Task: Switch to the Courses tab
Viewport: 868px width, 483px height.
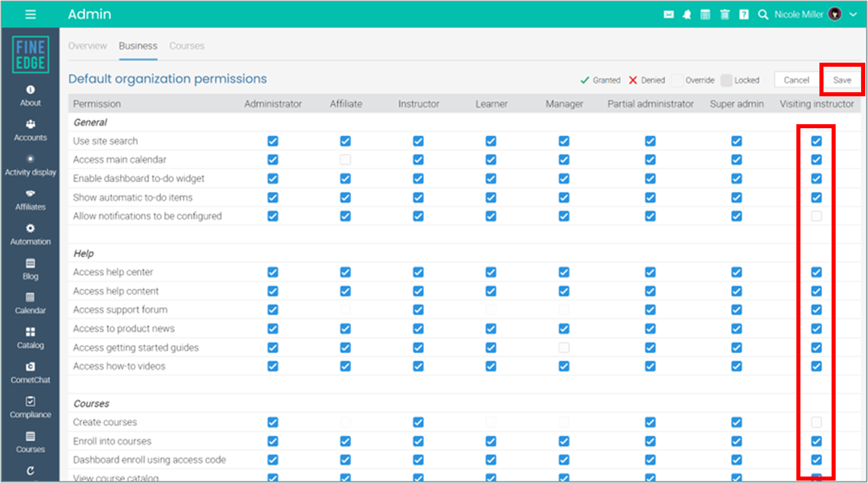Action: pyautogui.click(x=187, y=46)
